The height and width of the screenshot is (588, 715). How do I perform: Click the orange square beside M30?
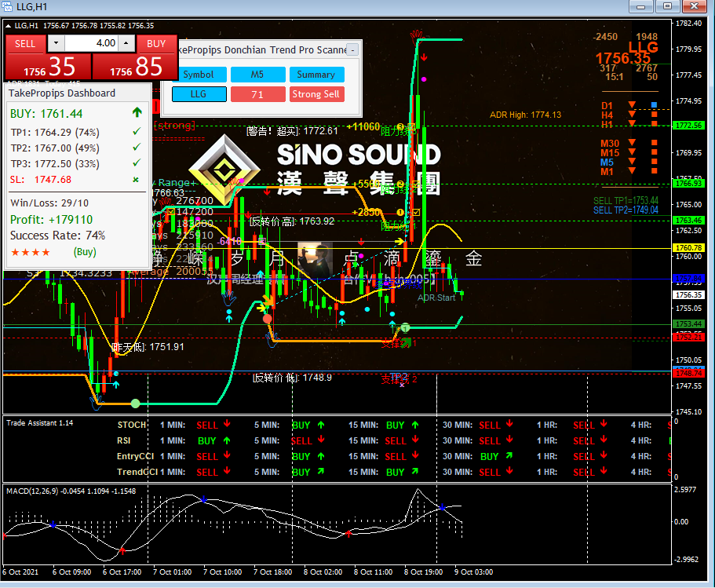pos(655,143)
